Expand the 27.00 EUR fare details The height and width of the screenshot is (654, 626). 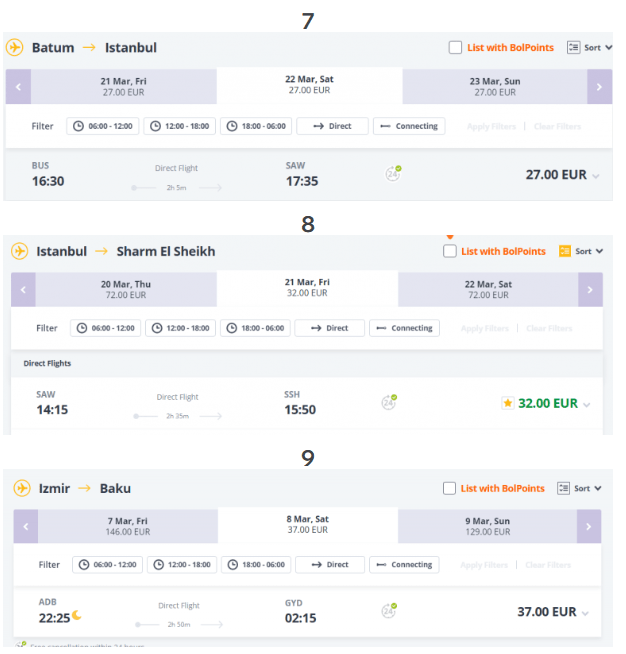pos(596,176)
